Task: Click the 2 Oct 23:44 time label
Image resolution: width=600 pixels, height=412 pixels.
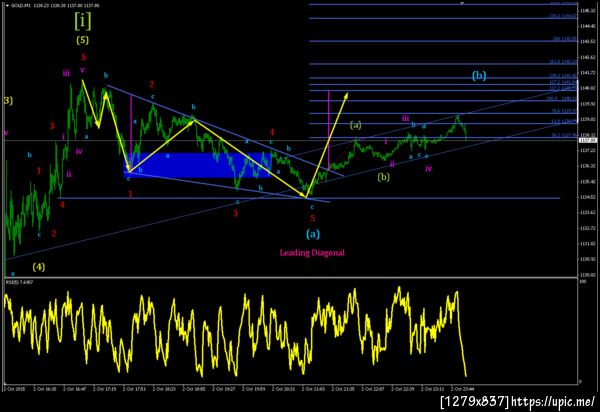Action: pyautogui.click(x=463, y=389)
